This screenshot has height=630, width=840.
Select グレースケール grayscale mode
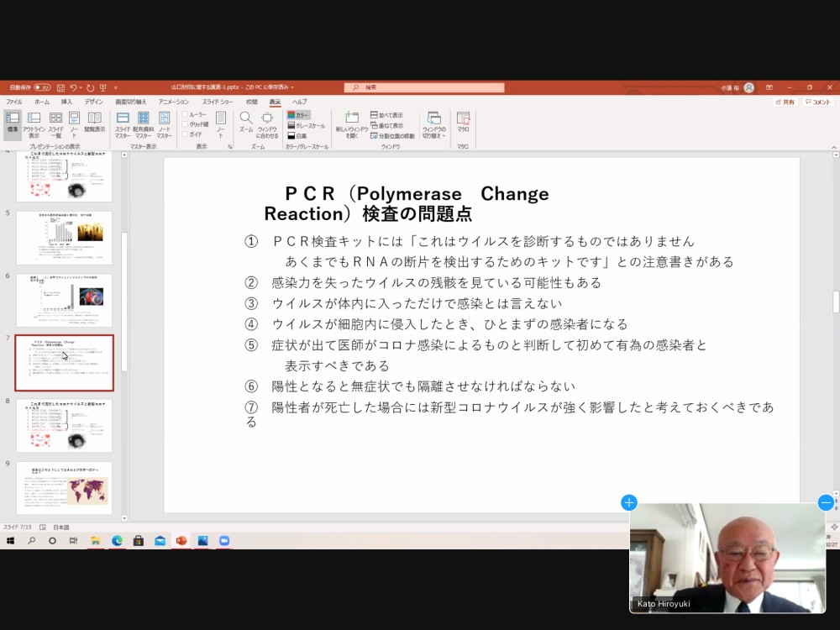click(x=307, y=126)
